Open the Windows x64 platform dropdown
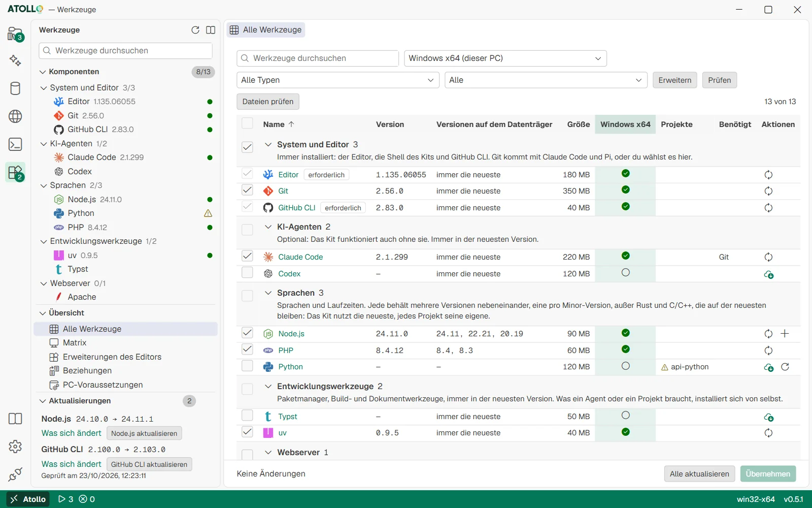Screen dimensions: 812x508 pos(505,58)
